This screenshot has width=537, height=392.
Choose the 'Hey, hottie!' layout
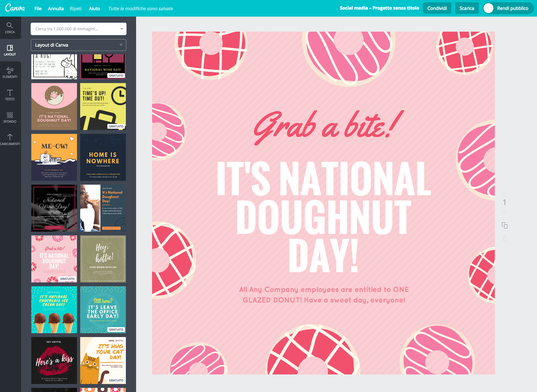click(103, 259)
